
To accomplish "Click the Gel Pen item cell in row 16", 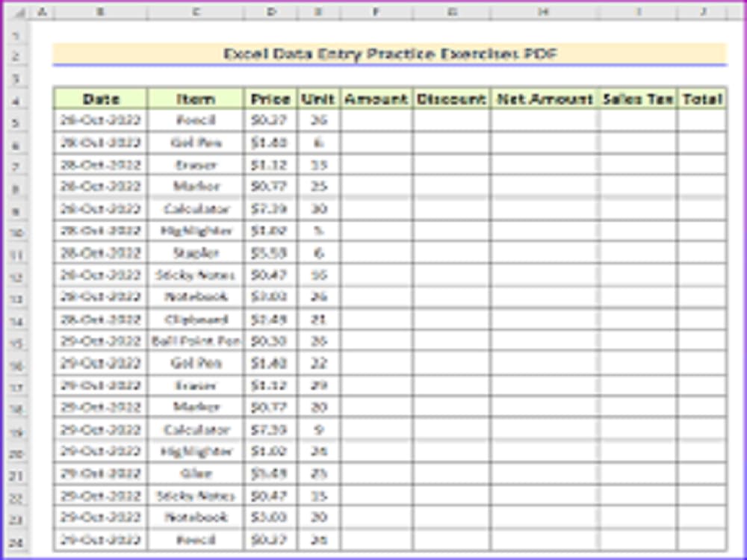I will pos(196,364).
